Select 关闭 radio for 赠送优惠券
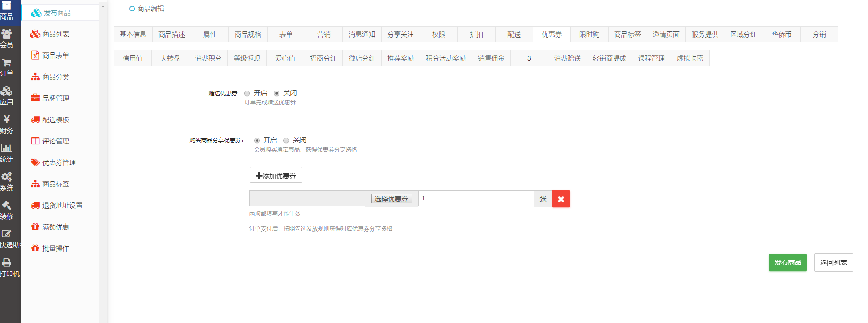Viewport: 868px width, 323px height. [277, 93]
